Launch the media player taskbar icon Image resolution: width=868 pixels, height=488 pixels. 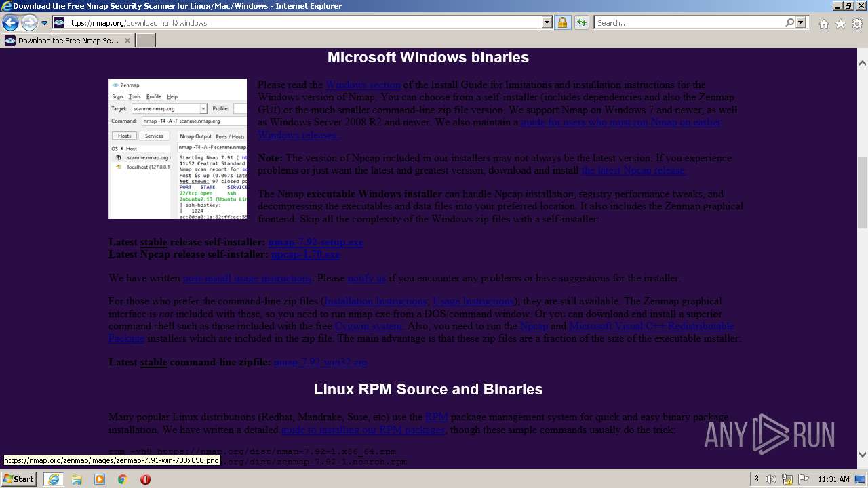(100, 479)
